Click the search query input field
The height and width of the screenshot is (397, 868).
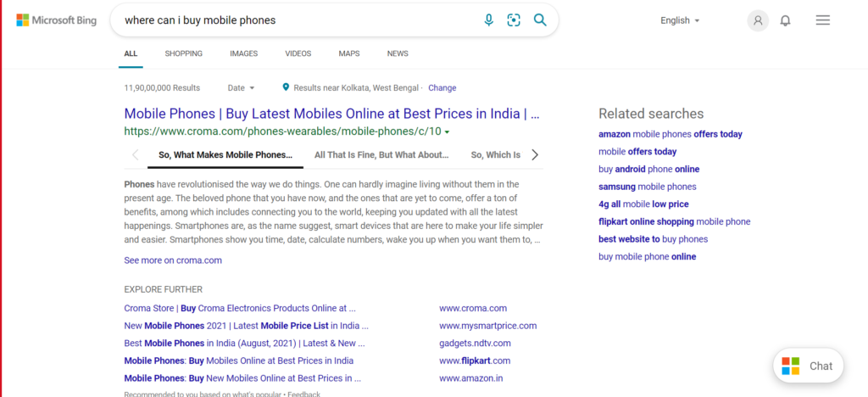299,20
